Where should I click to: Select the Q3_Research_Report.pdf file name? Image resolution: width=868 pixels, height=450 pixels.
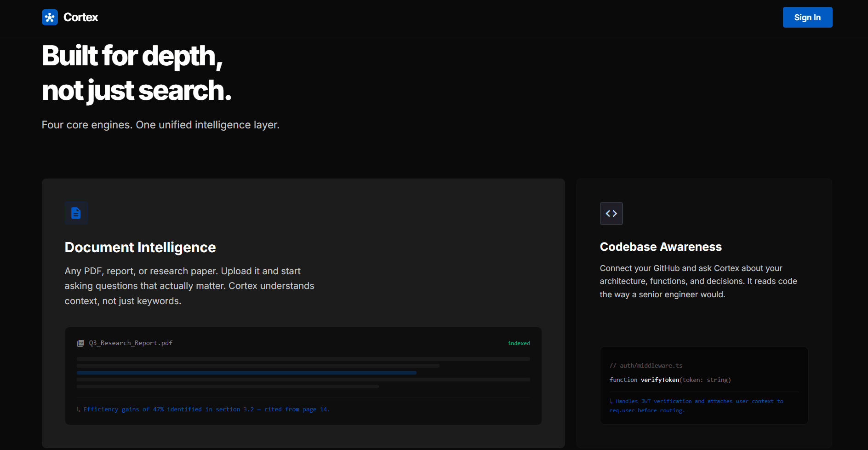(131, 343)
